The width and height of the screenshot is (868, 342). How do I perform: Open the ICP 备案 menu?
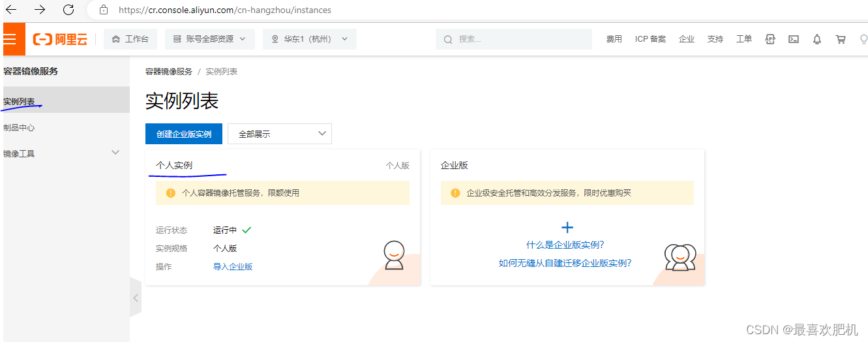tap(651, 39)
